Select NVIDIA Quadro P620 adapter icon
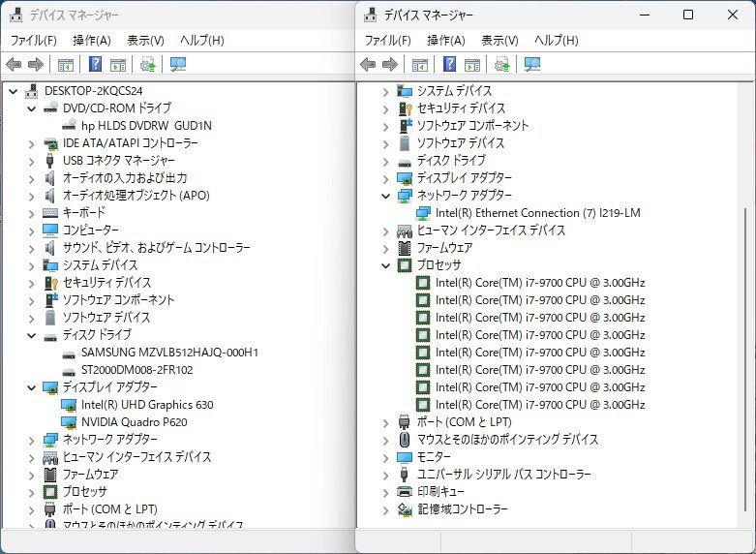The image size is (756, 554). [69, 422]
